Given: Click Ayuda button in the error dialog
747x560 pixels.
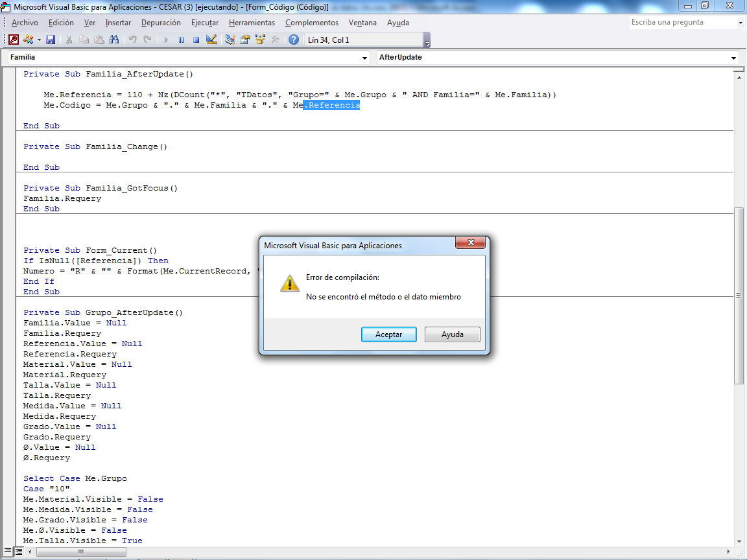Looking at the screenshot, I should coord(452,334).
